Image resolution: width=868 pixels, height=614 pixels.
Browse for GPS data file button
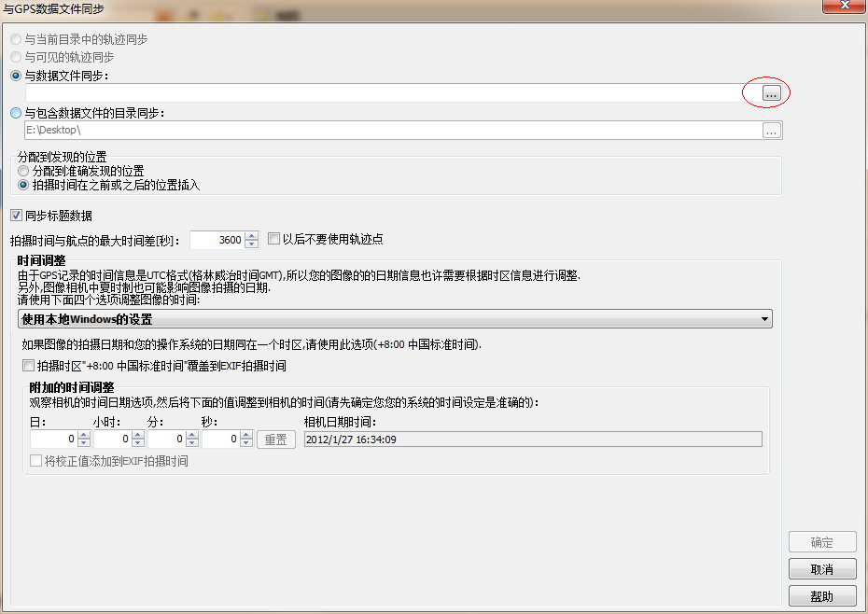(x=771, y=93)
